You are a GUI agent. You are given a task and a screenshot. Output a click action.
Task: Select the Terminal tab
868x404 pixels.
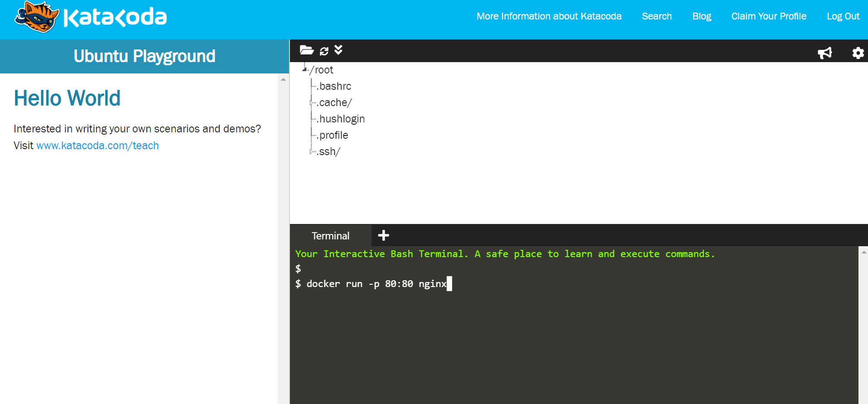[331, 236]
